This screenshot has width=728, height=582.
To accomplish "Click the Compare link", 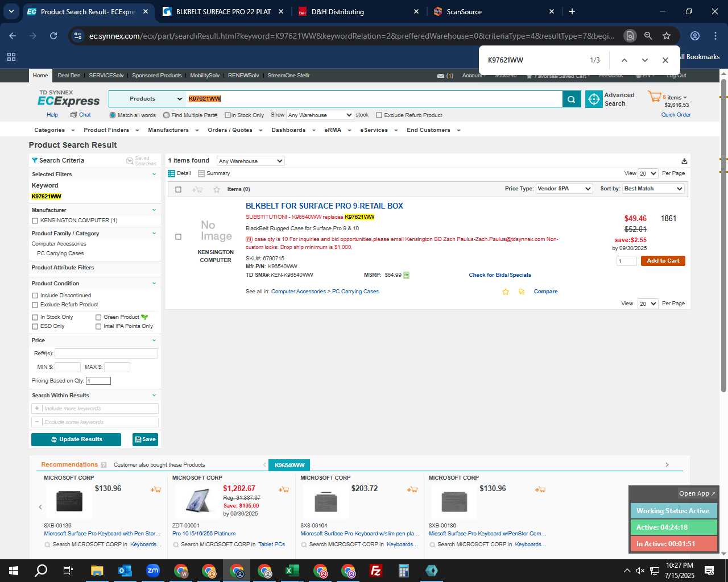I will click(x=545, y=292).
